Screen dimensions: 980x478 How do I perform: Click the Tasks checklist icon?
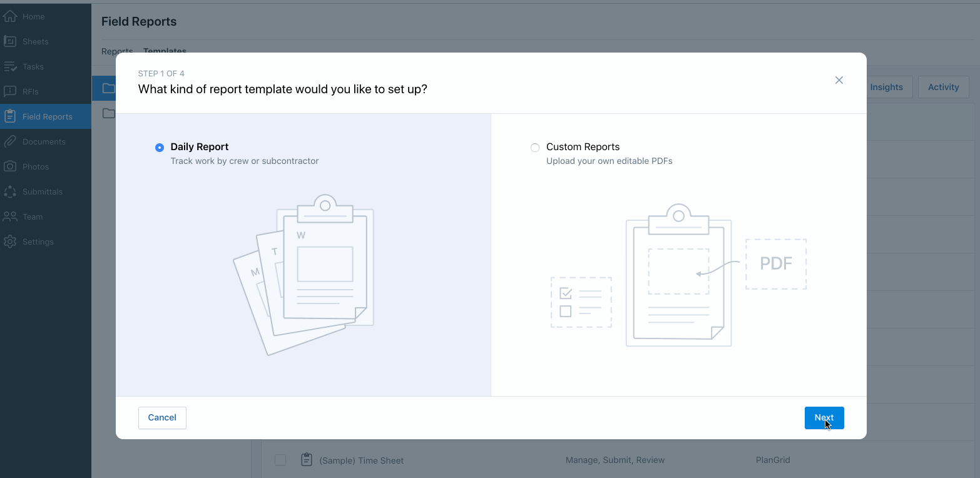(10, 66)
